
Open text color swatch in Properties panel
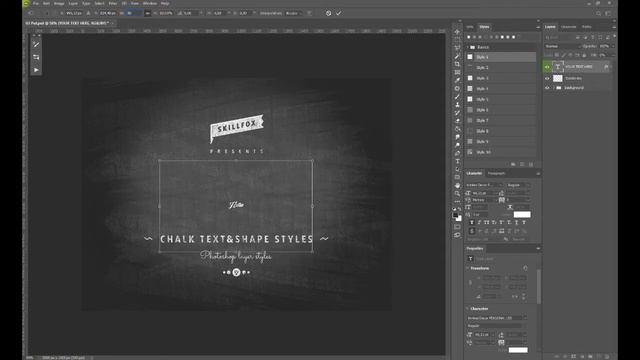(518, 350)
